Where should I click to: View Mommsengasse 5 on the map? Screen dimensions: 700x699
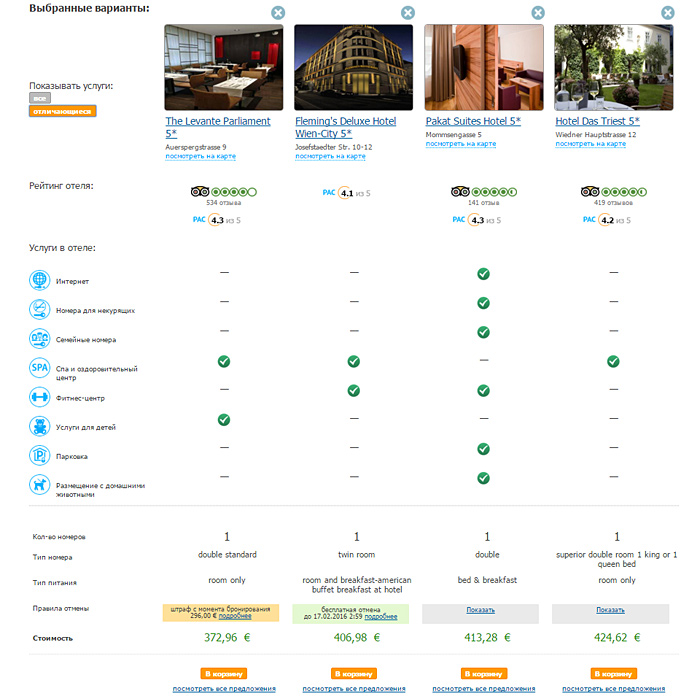click(x=461, y=144)
